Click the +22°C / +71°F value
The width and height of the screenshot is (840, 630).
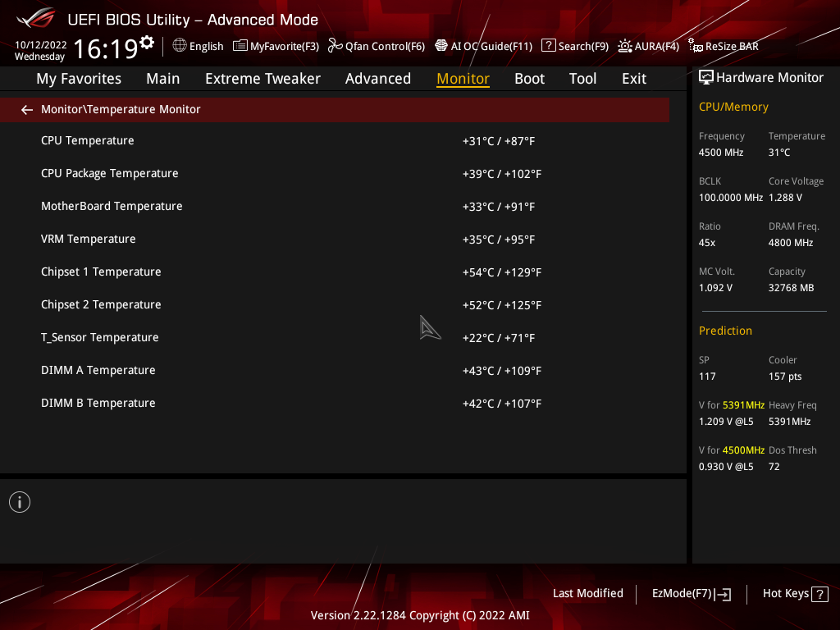[498, 338]
